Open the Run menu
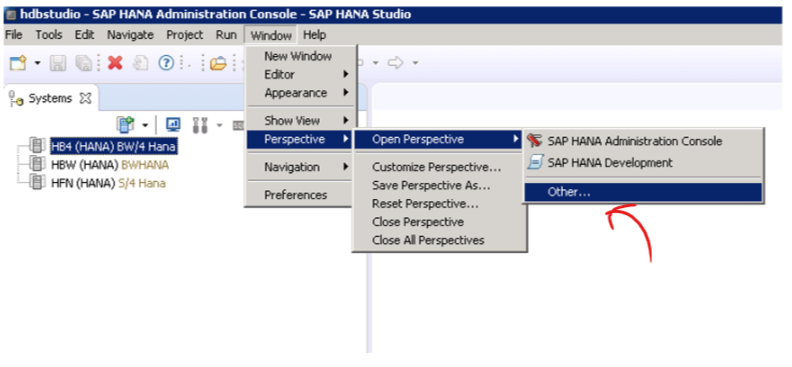Screen dimensions: 792x367 click(x=226, y=35)
